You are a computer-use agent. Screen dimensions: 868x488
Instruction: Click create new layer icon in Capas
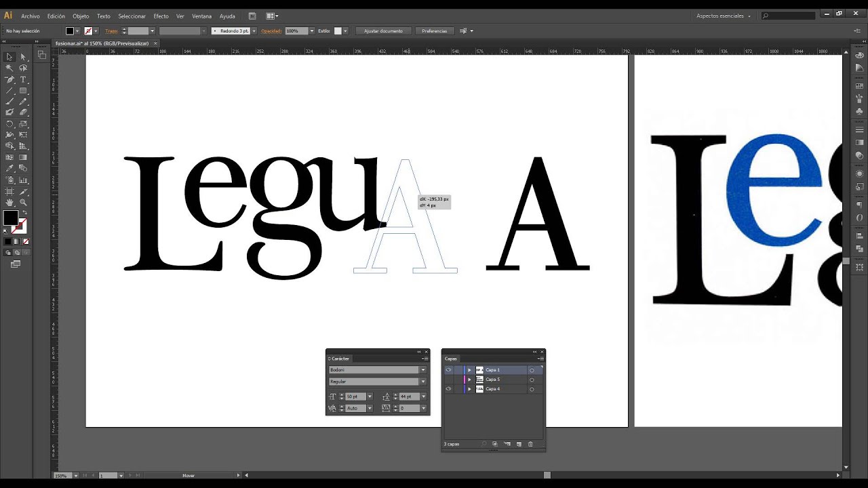pyautogui.click(x=519, y=444)
